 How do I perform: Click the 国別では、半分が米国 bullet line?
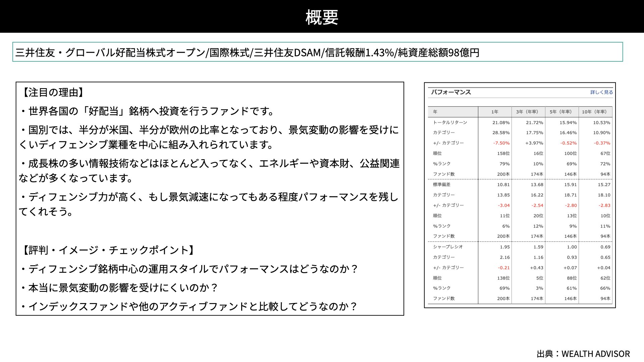209,137
